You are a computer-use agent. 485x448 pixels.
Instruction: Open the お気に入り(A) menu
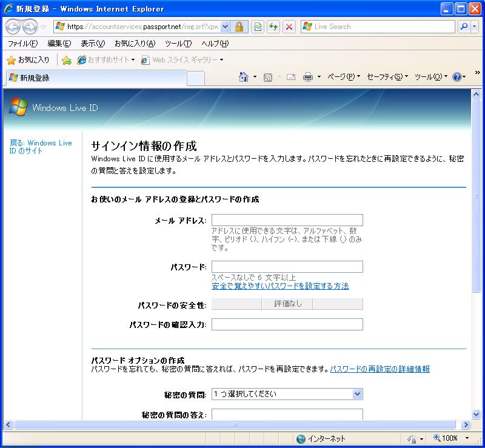135,44
